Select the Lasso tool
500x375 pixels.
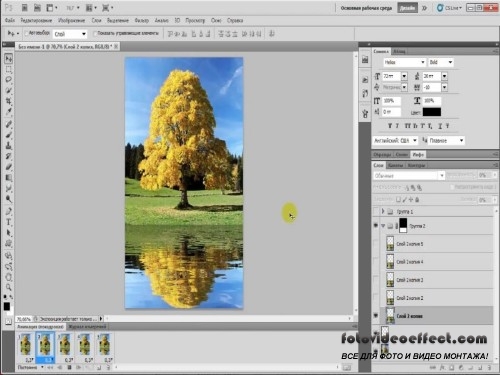pyautogui.click(x=9, y=80)
